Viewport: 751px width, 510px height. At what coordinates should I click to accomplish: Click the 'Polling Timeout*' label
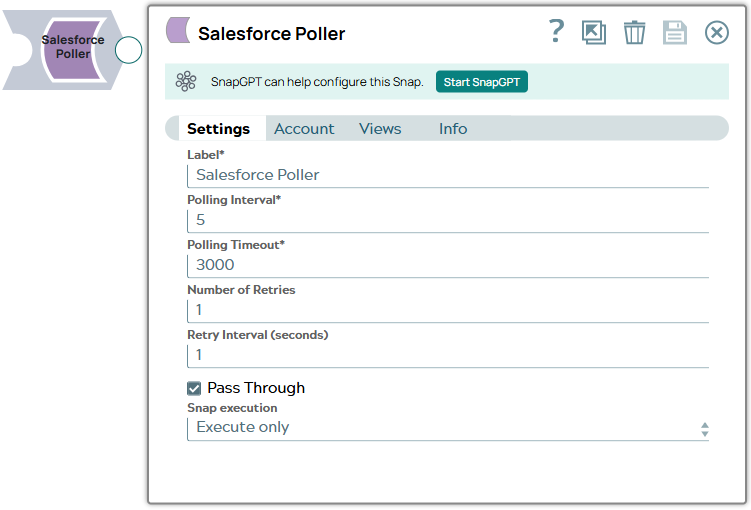[x=236, y=245]
